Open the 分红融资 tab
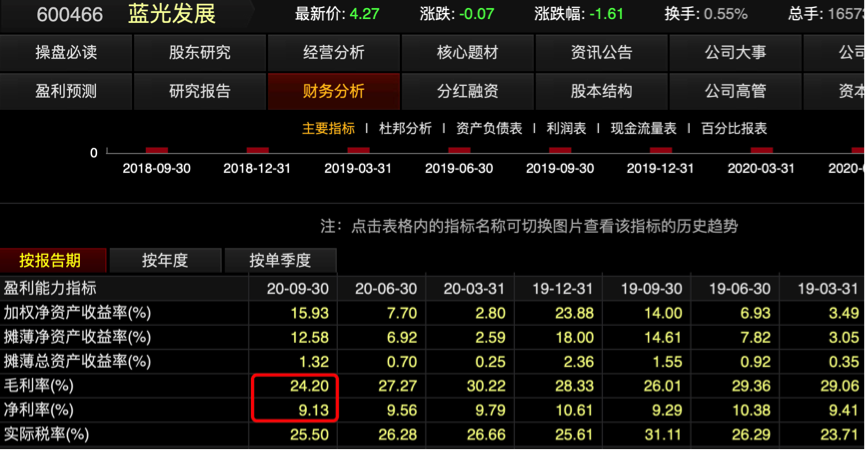865x450 pixels. 468,91
